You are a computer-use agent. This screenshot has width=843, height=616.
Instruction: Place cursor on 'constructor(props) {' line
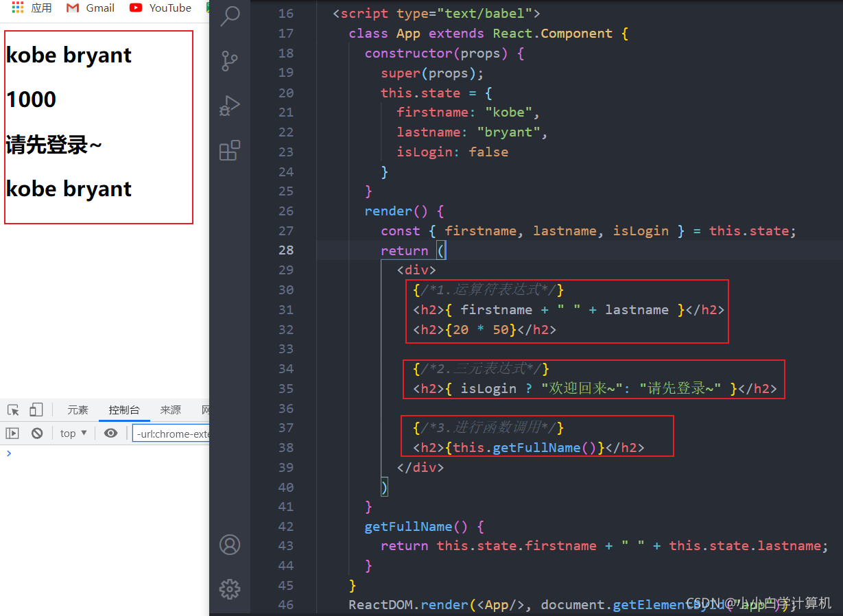(444, 54)
